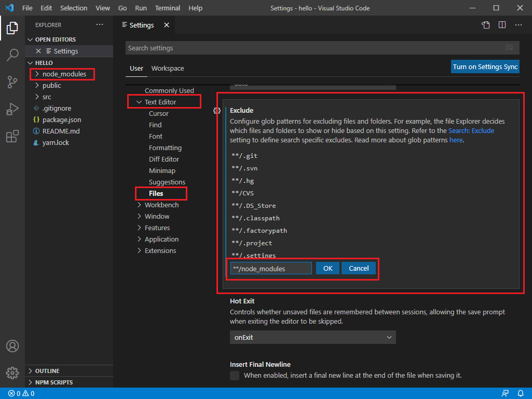The width and height of the screenshot is (532, 399).
Task: Focus the Search settings field
Action: click(322, 48)
